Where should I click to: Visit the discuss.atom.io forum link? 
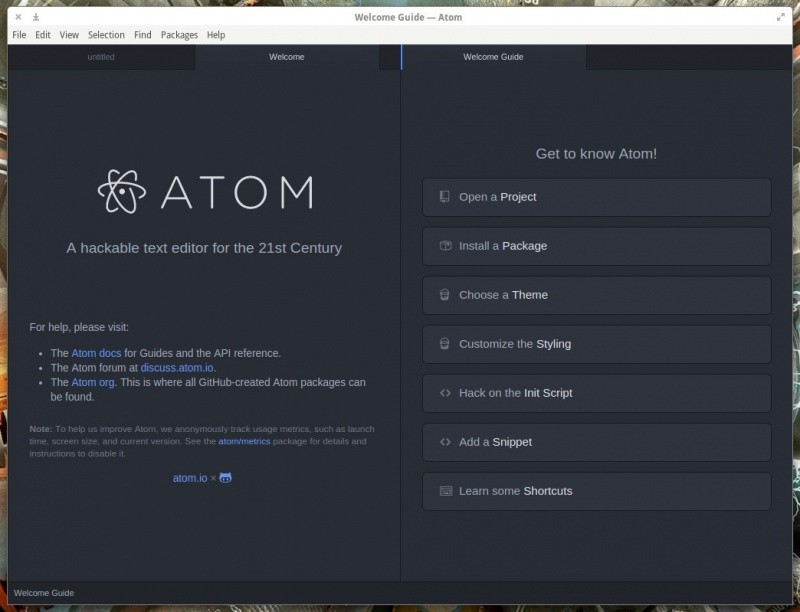coord(177,367)
